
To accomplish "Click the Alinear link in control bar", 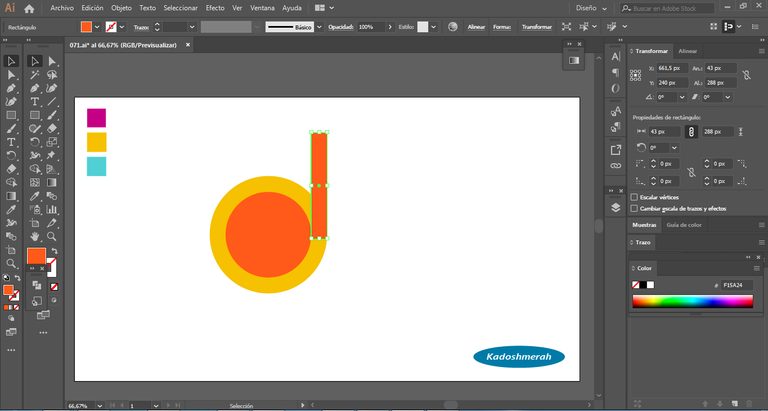I will [476, 27].
